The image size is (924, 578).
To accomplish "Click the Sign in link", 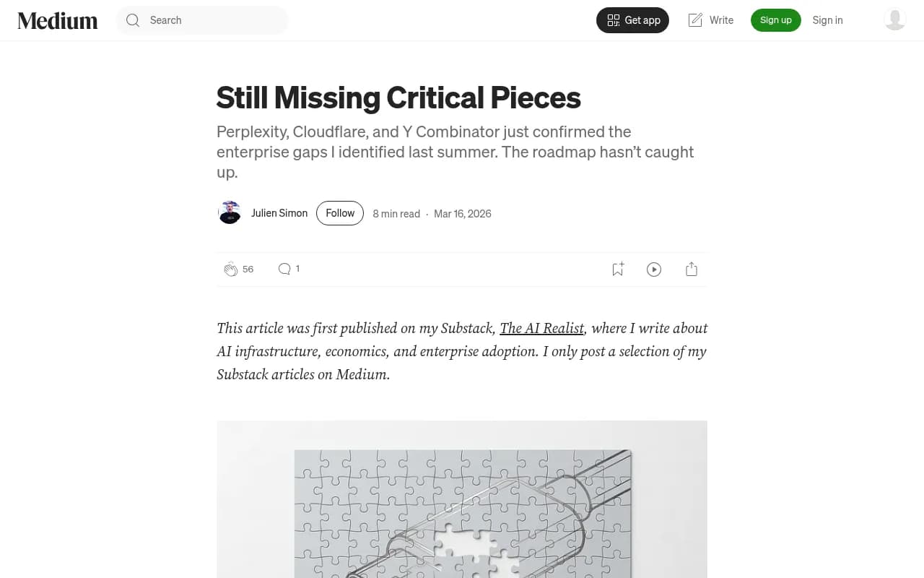I will click(x=827, y=20).
